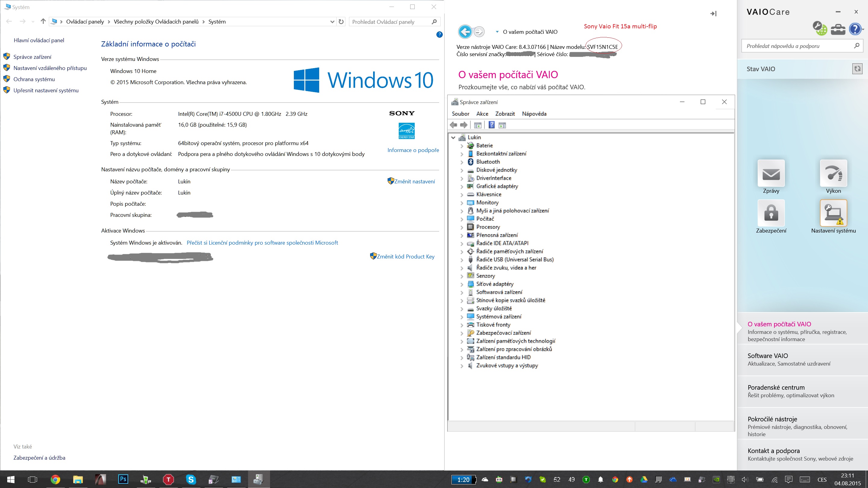Click the Windows Start button
The image size is (868, 488).
coord(11,479)
